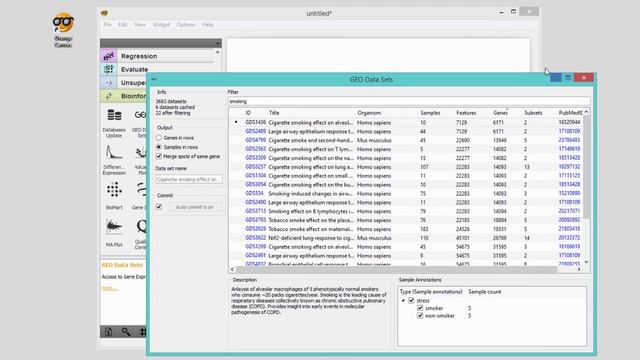Select the Differential Expression widget icon
This screenshot has width=640, height=360.
[x=114, y=152]
